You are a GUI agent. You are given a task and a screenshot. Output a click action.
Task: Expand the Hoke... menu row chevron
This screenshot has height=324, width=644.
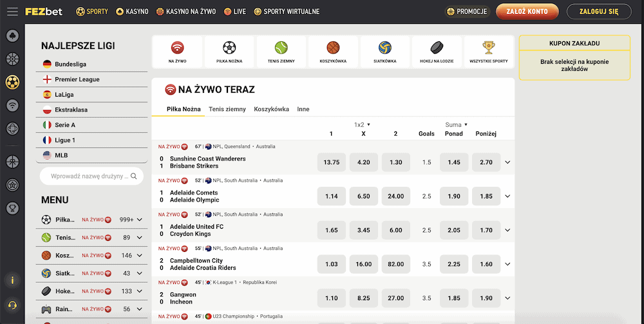point(140,291)
